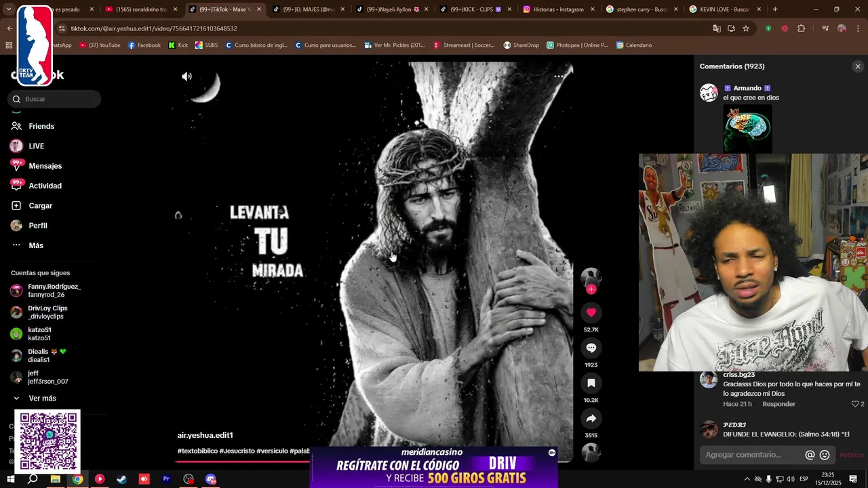Follow the creator with the red plus badge

[x=591, y=289]
